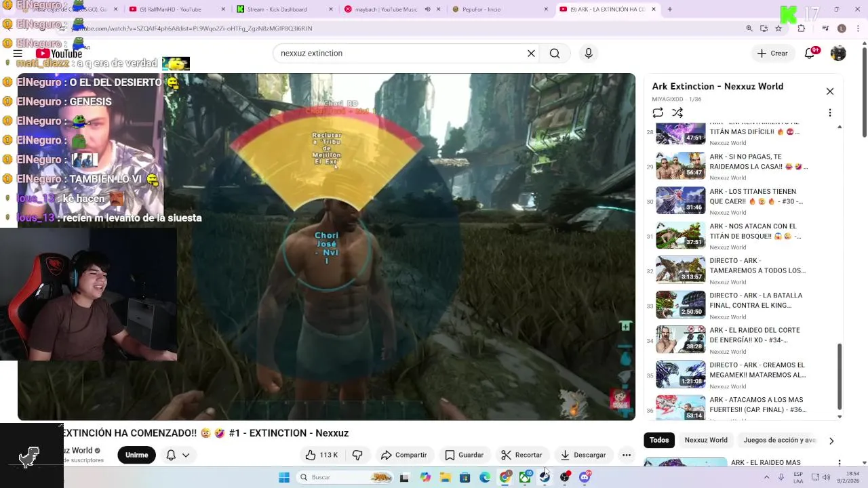Viewport: 868px width, 488px height.
Task: Toggle playlist shuffle
Action: (x=677, y=113)
